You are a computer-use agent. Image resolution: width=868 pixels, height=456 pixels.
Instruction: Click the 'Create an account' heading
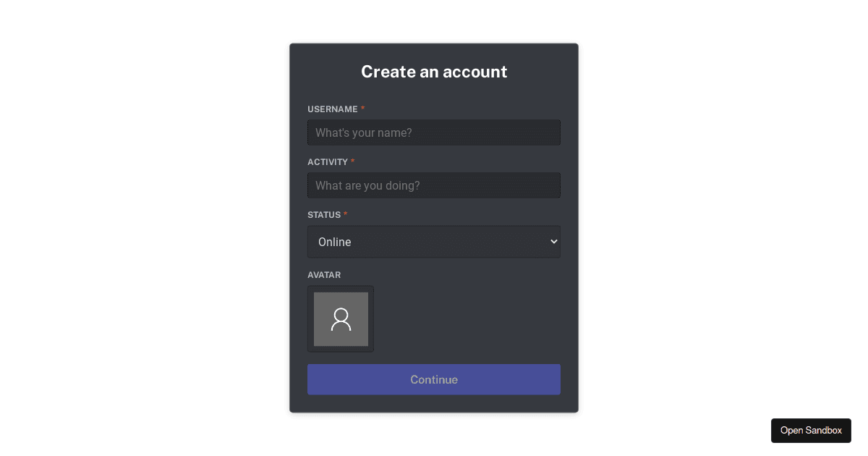click(434, 72)
